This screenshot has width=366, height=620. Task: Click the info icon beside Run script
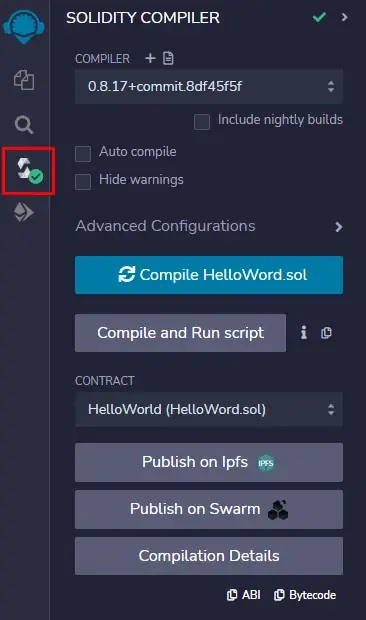304,333
